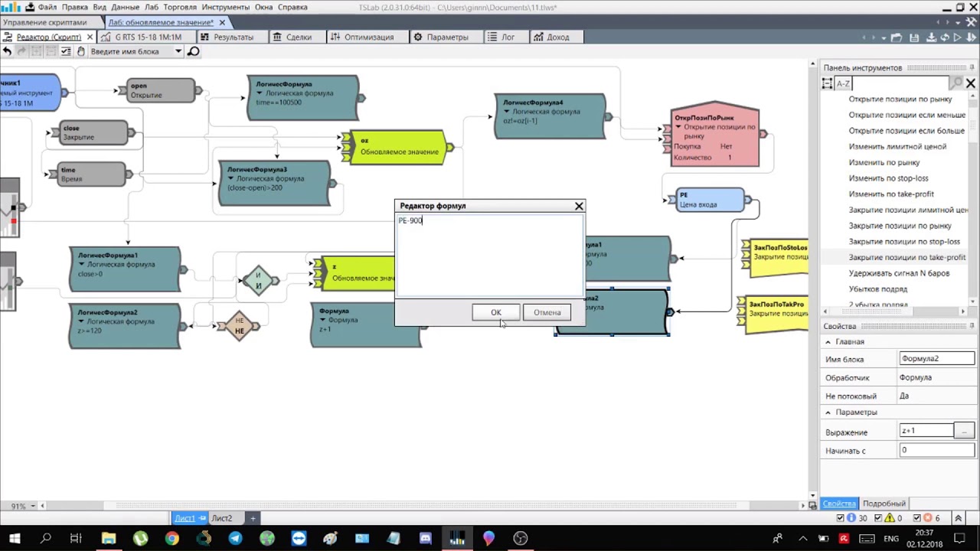Click the ellipsis button beside Выражение field
The image size is (980, 551).
pyautogui.click(x=965, y=432)
